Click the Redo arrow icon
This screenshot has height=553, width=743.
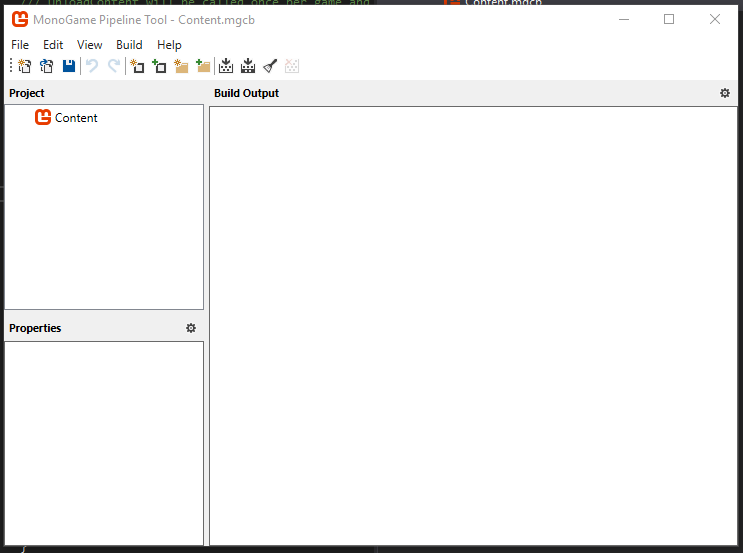click(x=114, y=66)
